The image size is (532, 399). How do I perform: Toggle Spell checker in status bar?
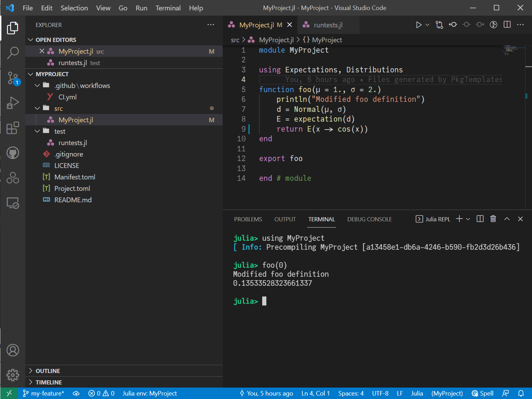click(x=482, y=393)
